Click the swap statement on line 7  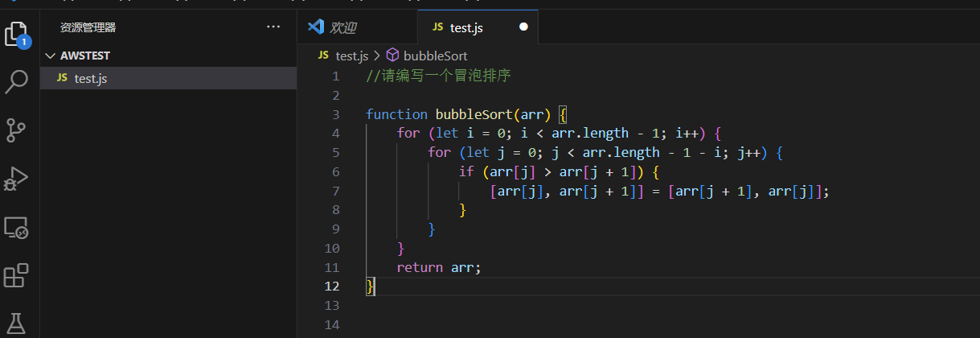659,191
